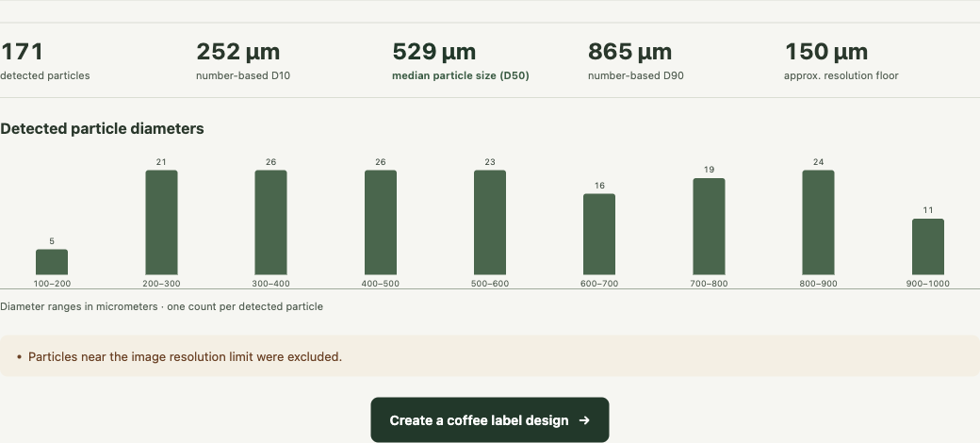Click the 'median particle size (D50)' label
The height and width of the screenshot is (443, 980).
461,75
